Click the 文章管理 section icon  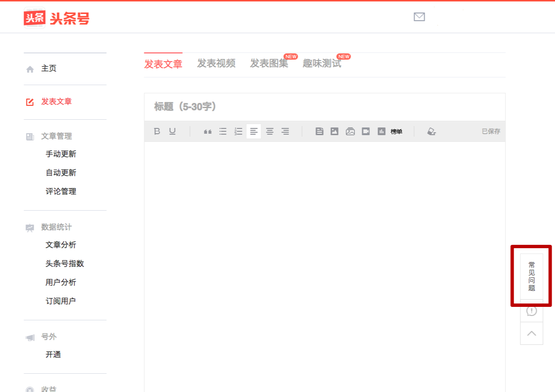pyautogui.click(x=30, y=137)
